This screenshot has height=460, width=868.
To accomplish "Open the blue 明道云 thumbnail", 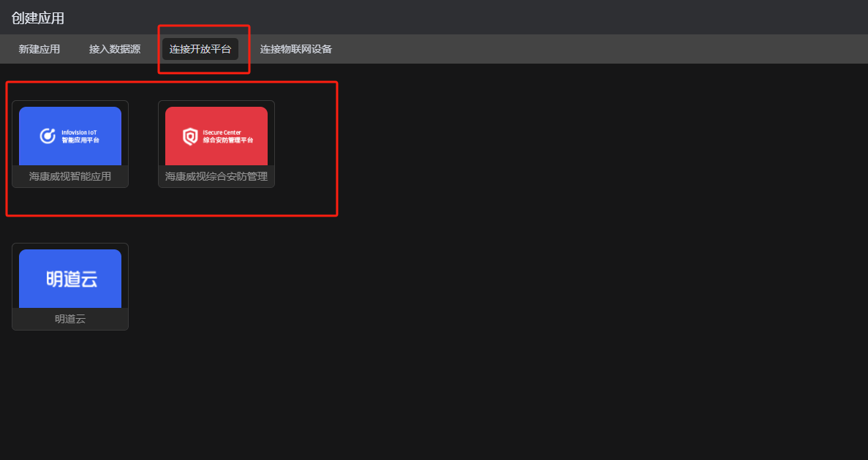I will coord(70,279).
